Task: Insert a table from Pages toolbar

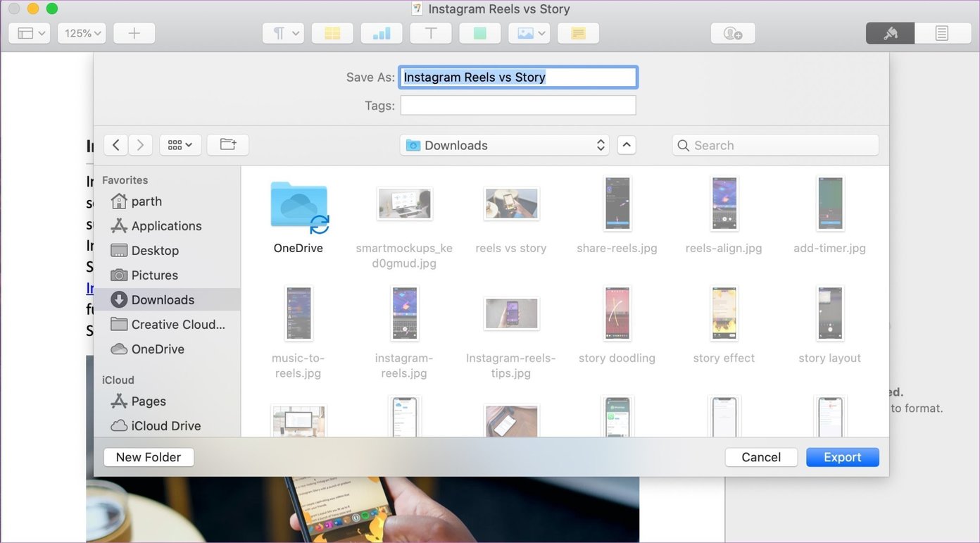Action: (332, 33)
